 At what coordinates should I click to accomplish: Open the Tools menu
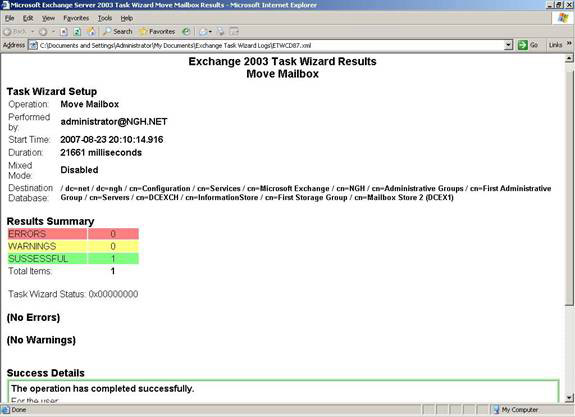[105, 18]
